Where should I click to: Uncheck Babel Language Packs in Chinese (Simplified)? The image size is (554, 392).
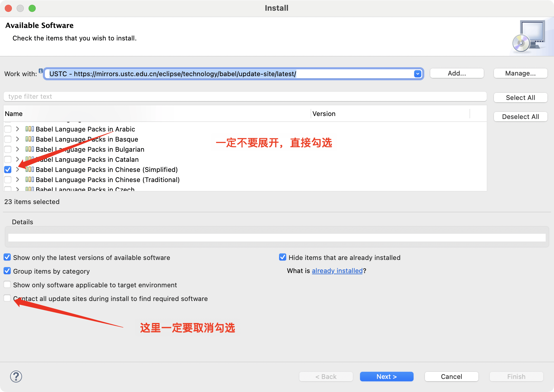point(8,170)
